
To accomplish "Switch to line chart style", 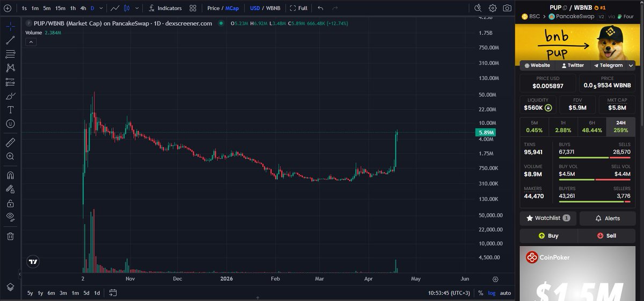I will (115, 8).
